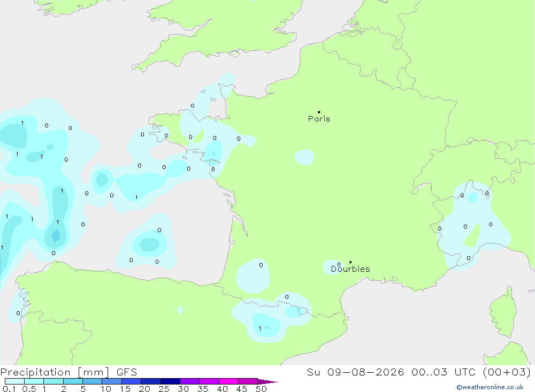This screenshot has height=392, width=535.
Task: Click the '00..03 UTC' time range
Action: coord(443,372)
